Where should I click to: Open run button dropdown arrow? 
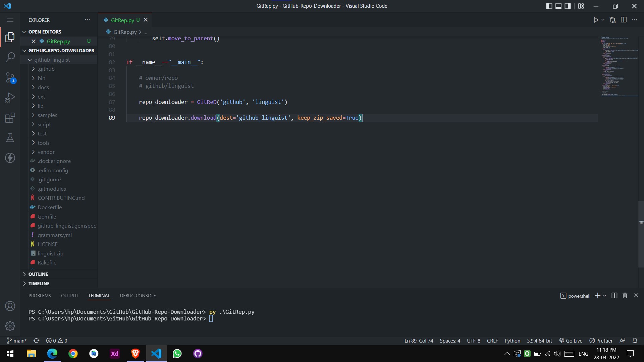(x=603, y=20)
